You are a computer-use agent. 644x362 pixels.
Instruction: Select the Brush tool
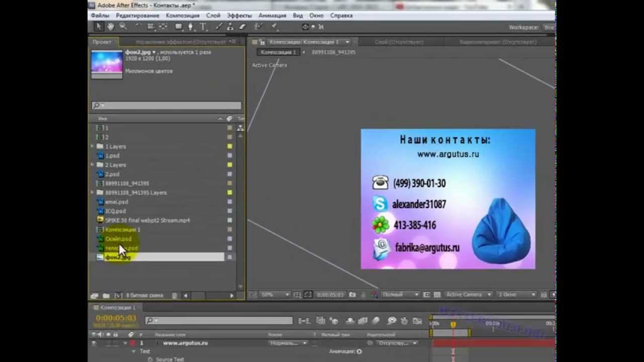click(219, 27)
